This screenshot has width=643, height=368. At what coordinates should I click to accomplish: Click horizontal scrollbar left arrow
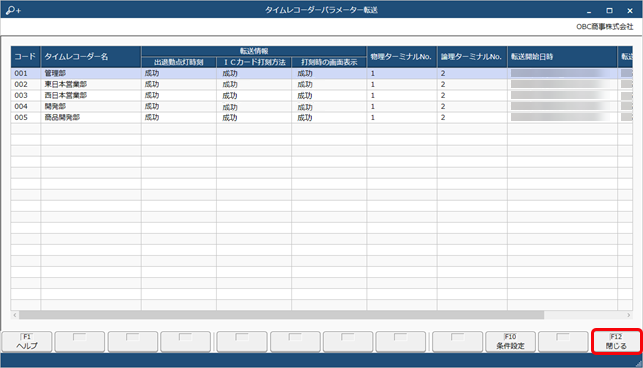pyautogui.click(x=15, y=315)
